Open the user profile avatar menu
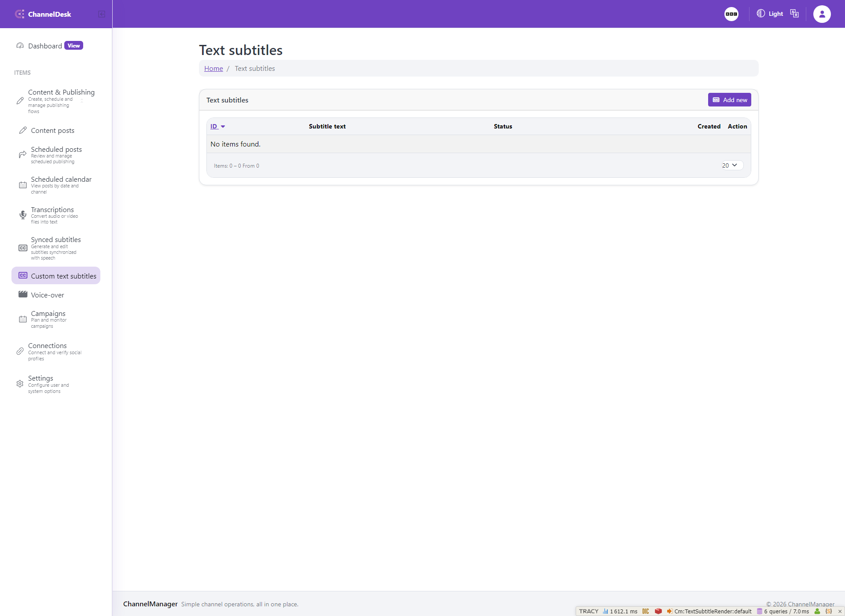 [822, 14]
